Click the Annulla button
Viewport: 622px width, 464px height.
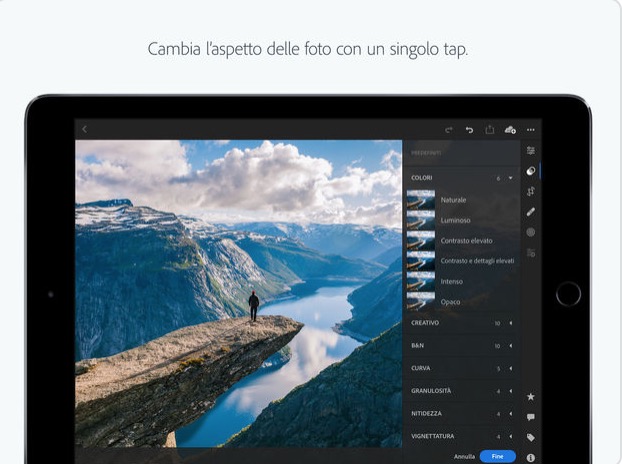coord(464,456)
